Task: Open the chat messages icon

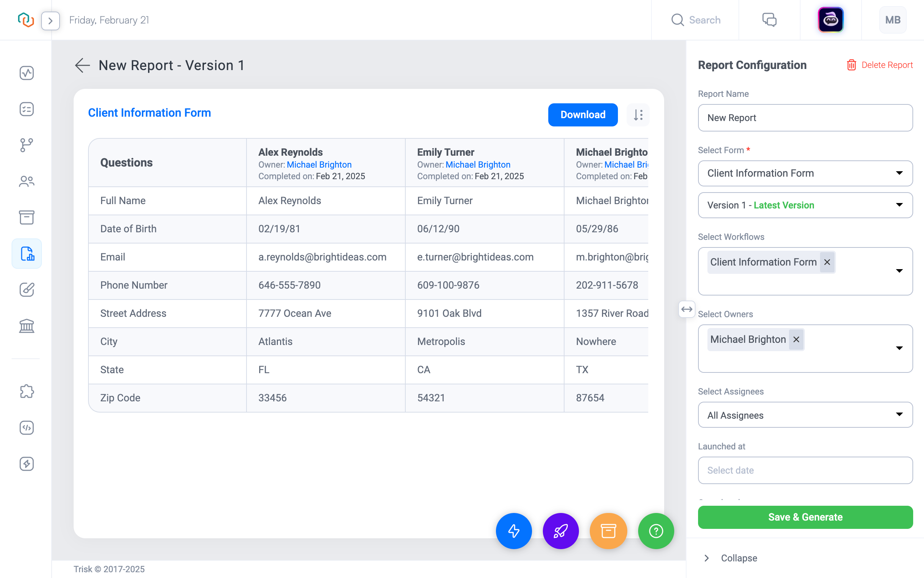Action: [x=770, y=20]
